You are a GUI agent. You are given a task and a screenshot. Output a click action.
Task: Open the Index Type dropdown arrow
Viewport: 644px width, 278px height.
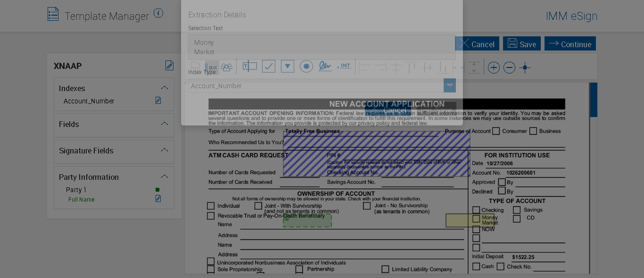click(450, 85)
